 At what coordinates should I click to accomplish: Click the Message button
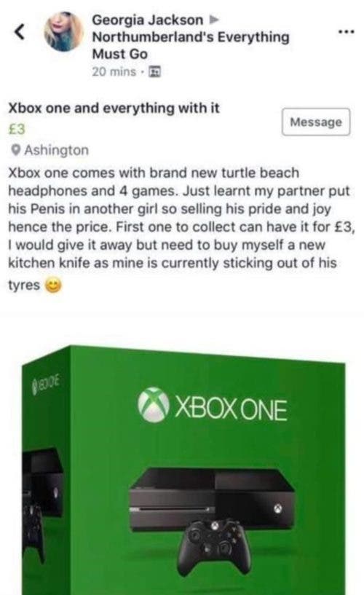(x=316, y=122)
